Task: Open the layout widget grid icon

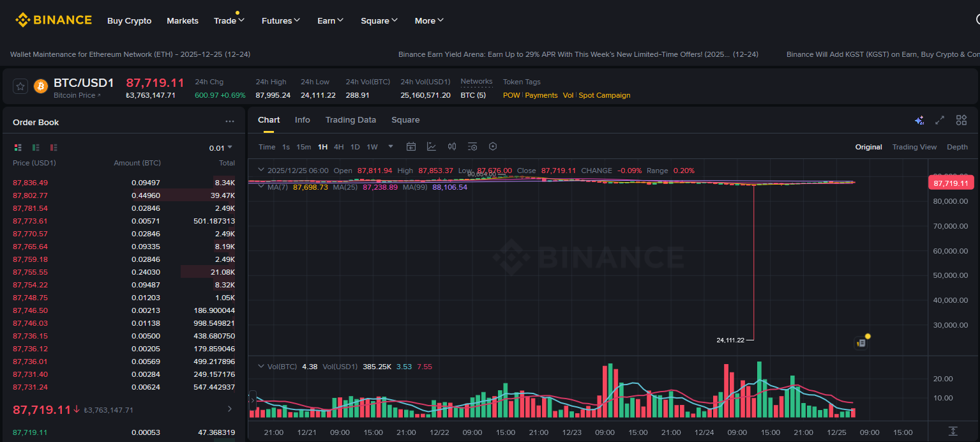Action: [x=961, y=119]
